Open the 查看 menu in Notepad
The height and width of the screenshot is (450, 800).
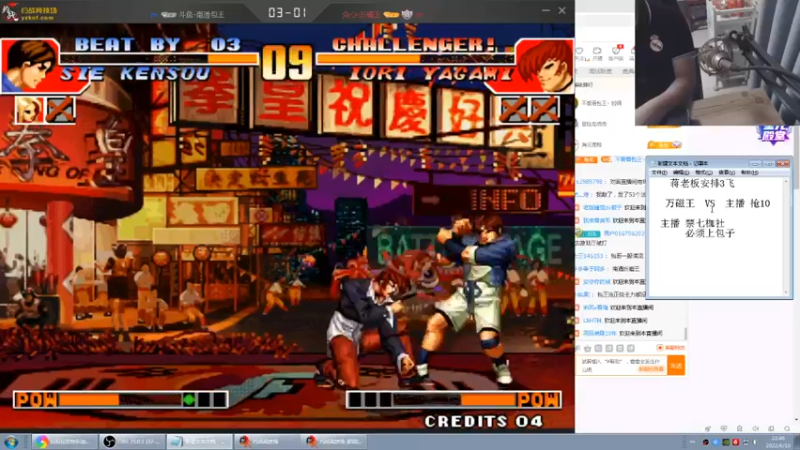[x=726, y=172]
